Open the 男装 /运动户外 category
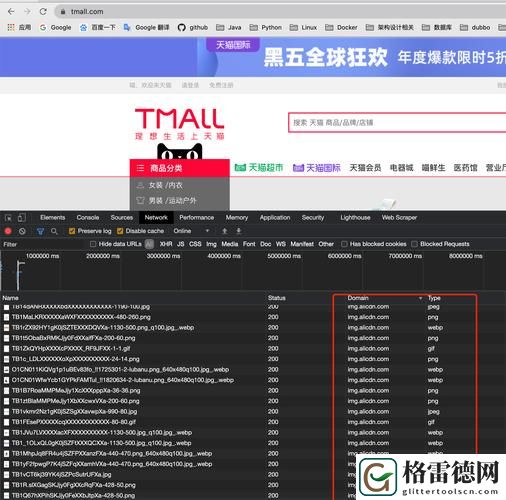 [172, 201]
